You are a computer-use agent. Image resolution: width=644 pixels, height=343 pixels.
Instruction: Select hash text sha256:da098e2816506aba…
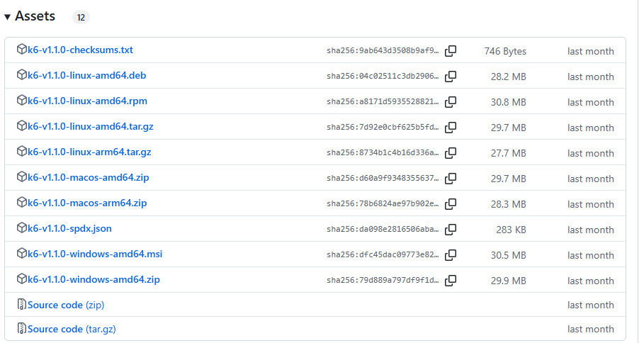click(x=383, y=229)
